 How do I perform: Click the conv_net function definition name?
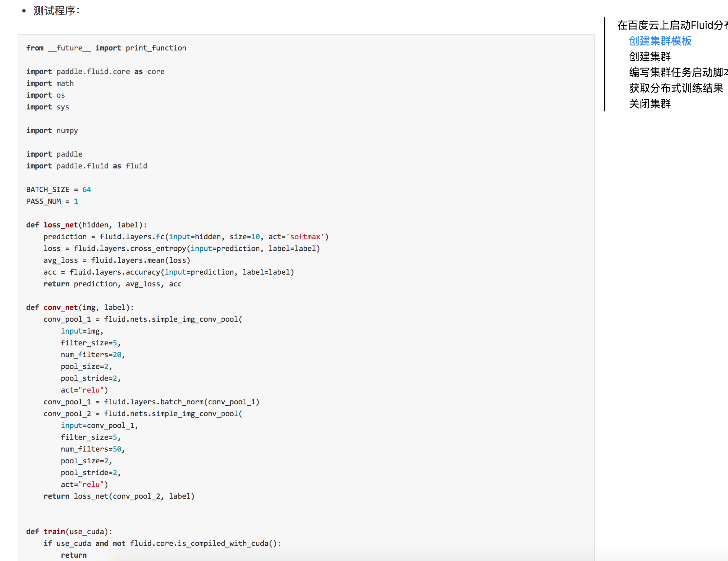[x=61, y=307]
